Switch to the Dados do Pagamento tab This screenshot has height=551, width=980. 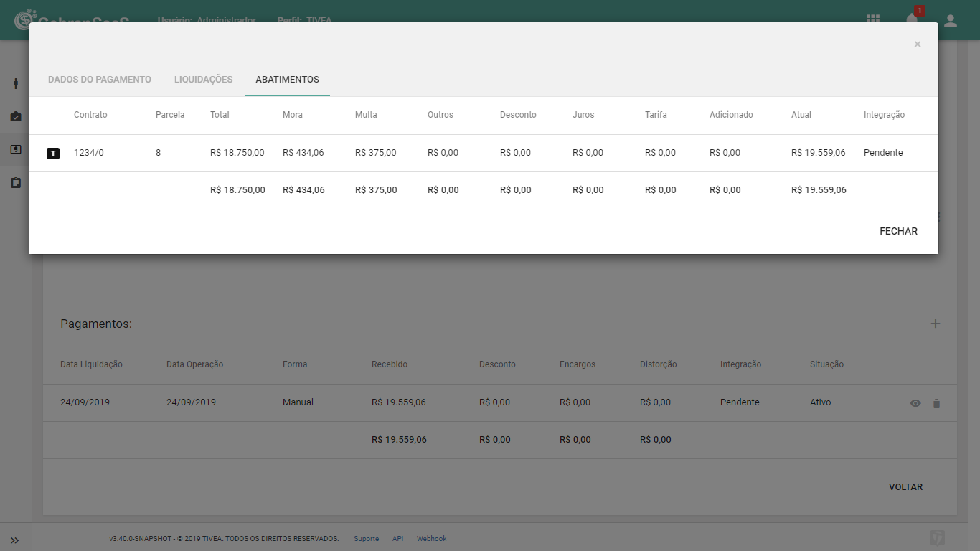pyautogui.click(x=100, y=80)
